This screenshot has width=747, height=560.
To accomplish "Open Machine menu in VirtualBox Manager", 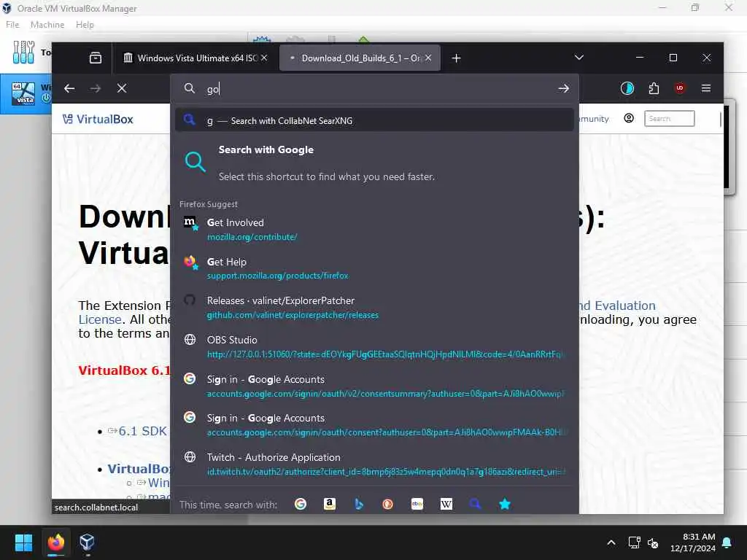I will (47, 25).
